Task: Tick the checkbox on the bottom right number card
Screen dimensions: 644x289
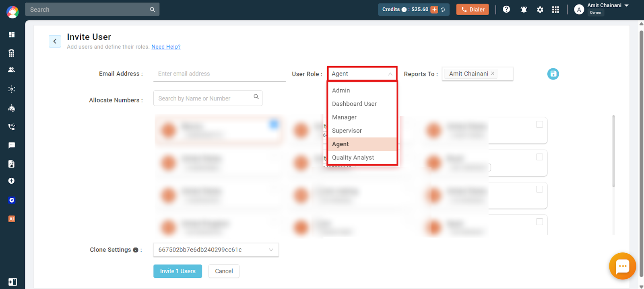Action: (539, 222)
